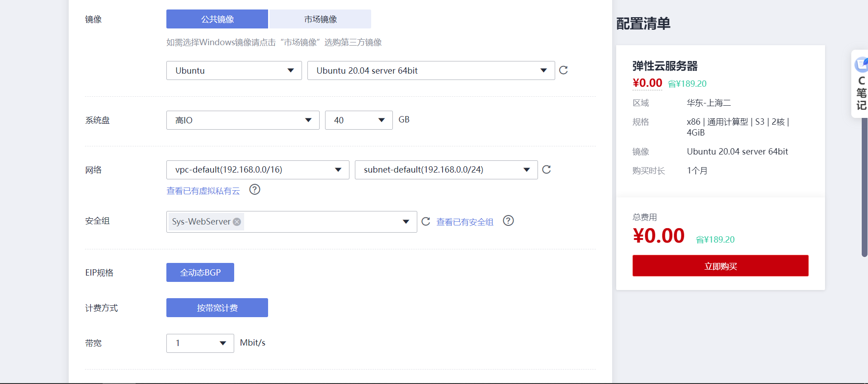Expand the Ubuntu OS type dropdown
This screenshot has width=868, height=384.
234,70
